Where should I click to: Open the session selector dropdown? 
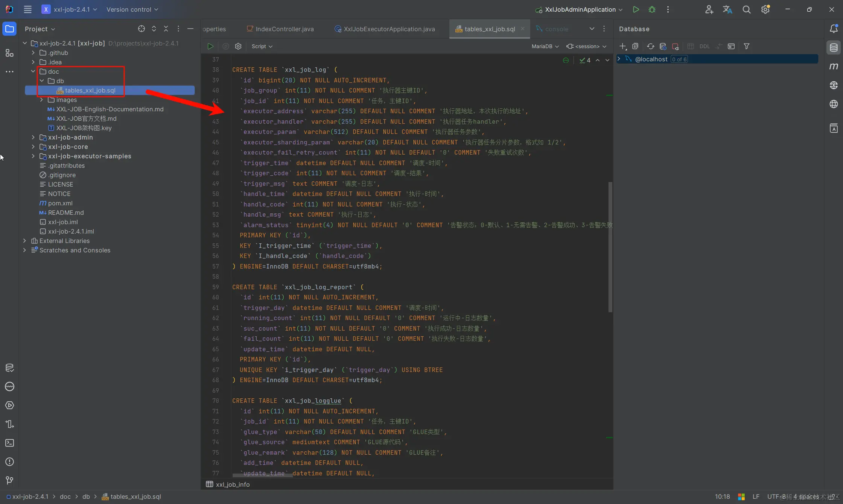click(x=587, y=46)
